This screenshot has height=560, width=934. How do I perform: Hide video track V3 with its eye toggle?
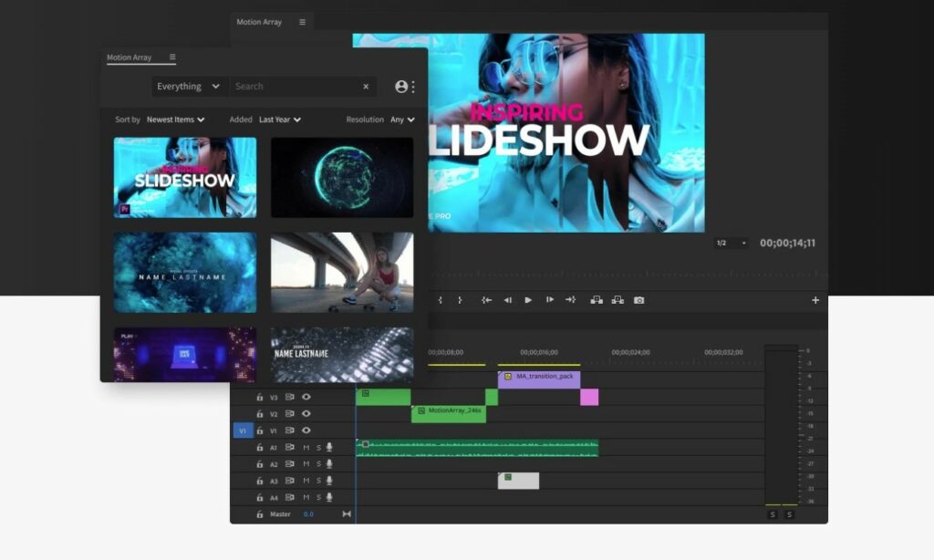pyautogui.click(x=306, y=398)
